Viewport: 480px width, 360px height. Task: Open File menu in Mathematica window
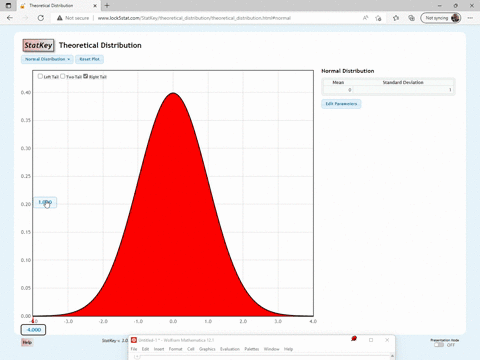tap(134, 349)
